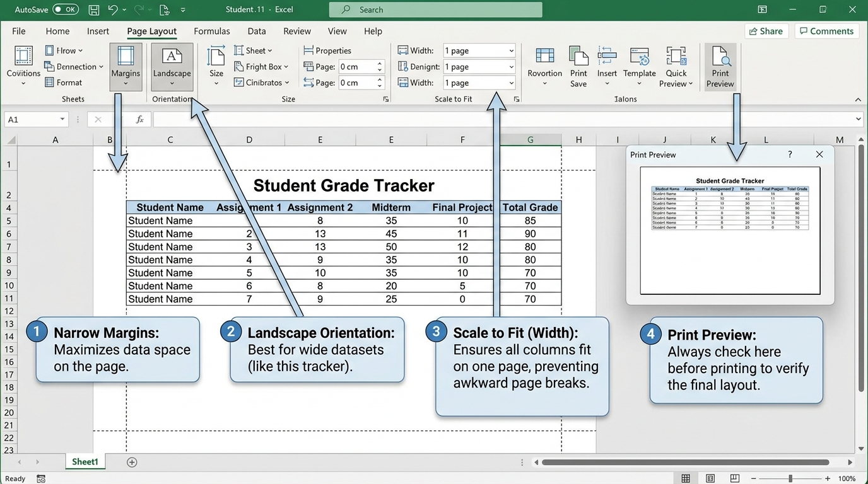Select Normal view icon in status bar
The width and height of the screenshot is (868, 484).
686,478
